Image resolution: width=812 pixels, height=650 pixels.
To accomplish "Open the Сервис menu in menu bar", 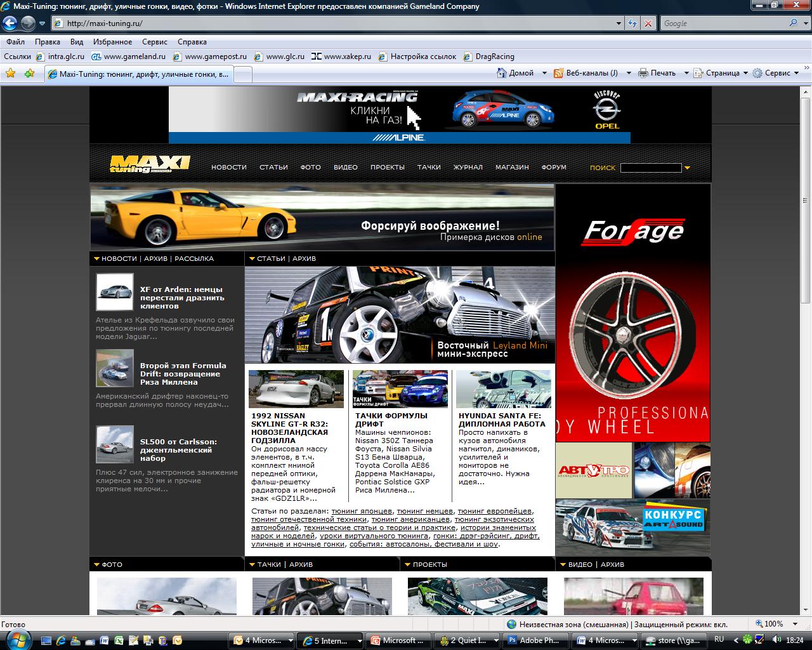I will pyautogui.click(x=155, y=42).
